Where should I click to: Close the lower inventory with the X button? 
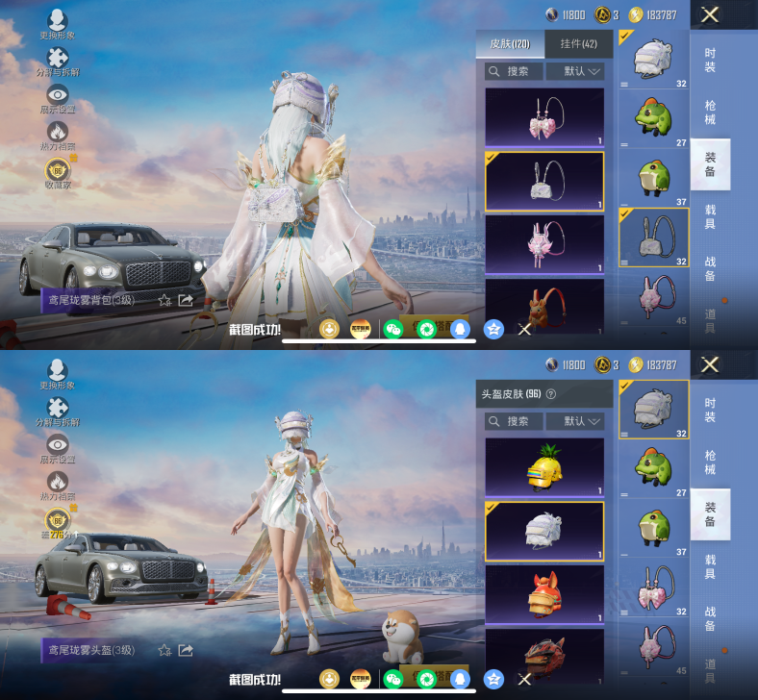pyautogui.click(x=710, y=365)
